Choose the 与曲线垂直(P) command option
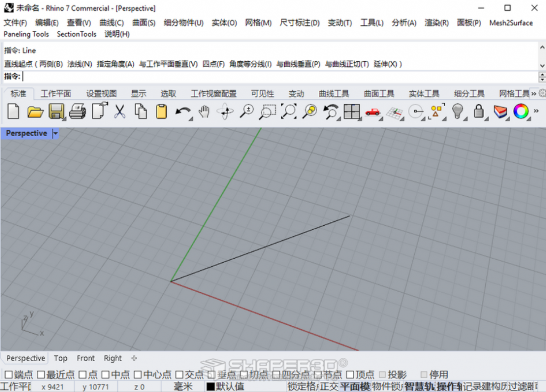Image resolution: width=546 pixels, height=392 pixels. click(x=298, y=64)
